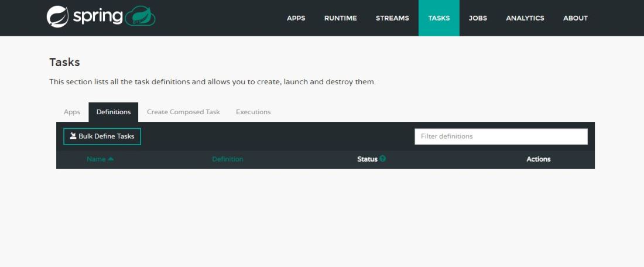This screenshot has width=644, height=267.
Task: Open the STREAMS navigation item
Action: click(392, 18)
